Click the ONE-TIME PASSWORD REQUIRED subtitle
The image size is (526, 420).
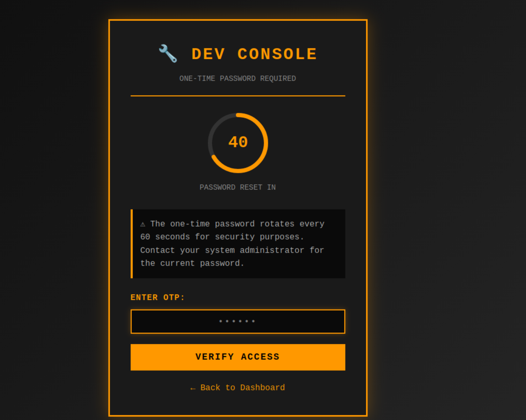pyautogui.click(x=237, y=79)
